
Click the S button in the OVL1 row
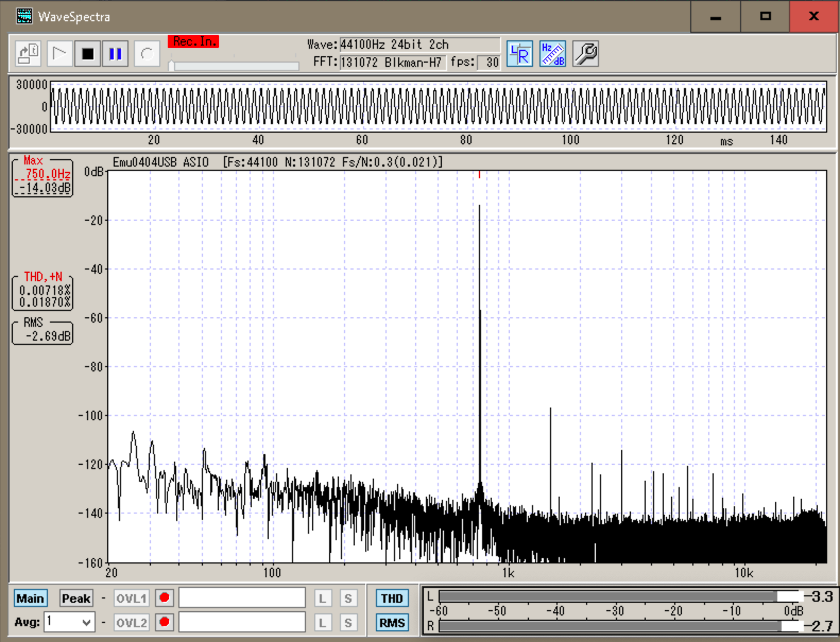point(348,598)
